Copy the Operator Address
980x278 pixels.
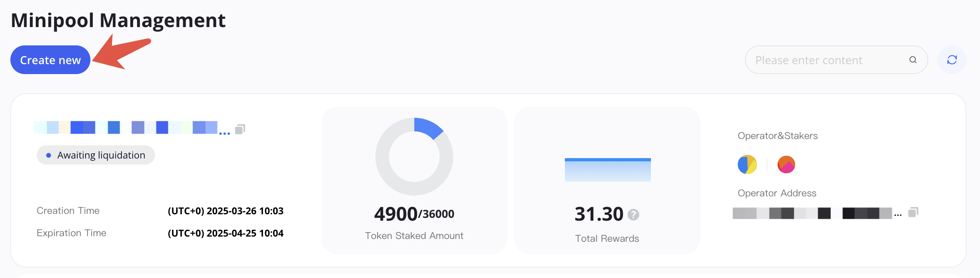click(913, 212)
